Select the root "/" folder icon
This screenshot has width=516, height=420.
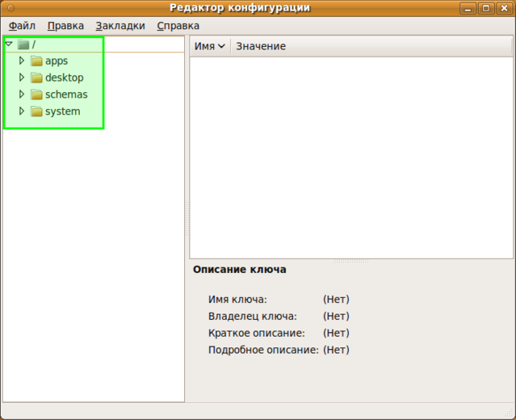[23, 44]
